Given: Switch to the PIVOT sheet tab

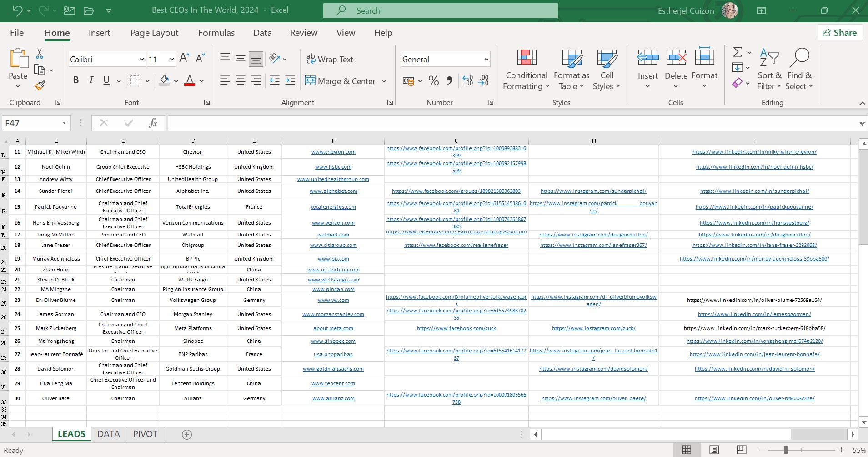Looking at the screenshot, I should [145, 434].
